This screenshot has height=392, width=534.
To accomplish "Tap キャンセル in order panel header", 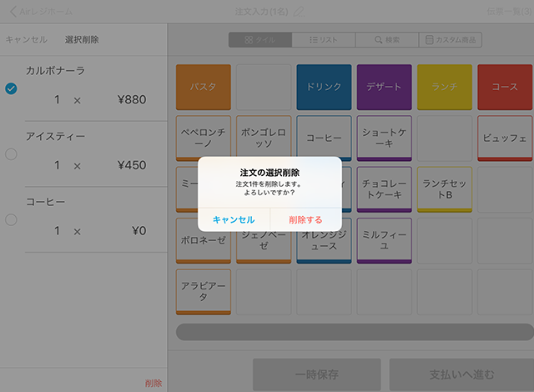I will coord(26,39).
